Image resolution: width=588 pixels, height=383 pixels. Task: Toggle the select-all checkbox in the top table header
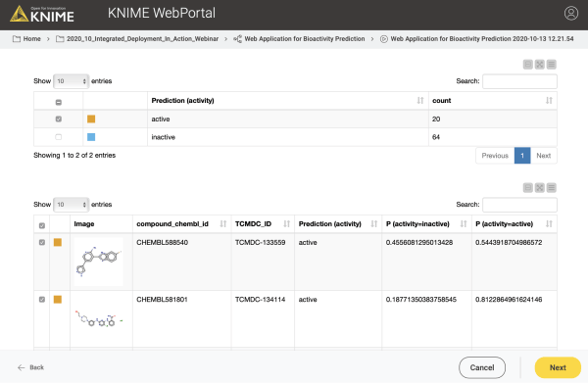click(x=59, y=102)
